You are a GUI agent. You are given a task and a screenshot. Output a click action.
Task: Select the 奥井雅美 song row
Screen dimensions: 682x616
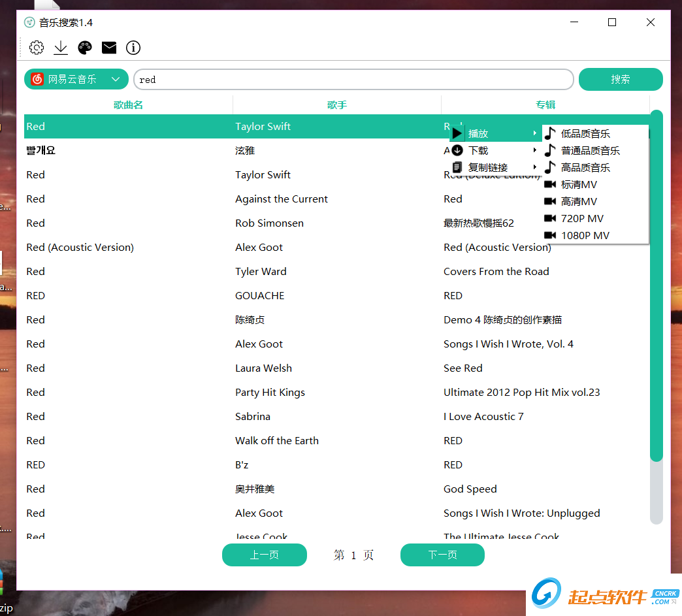pos(337,489)
